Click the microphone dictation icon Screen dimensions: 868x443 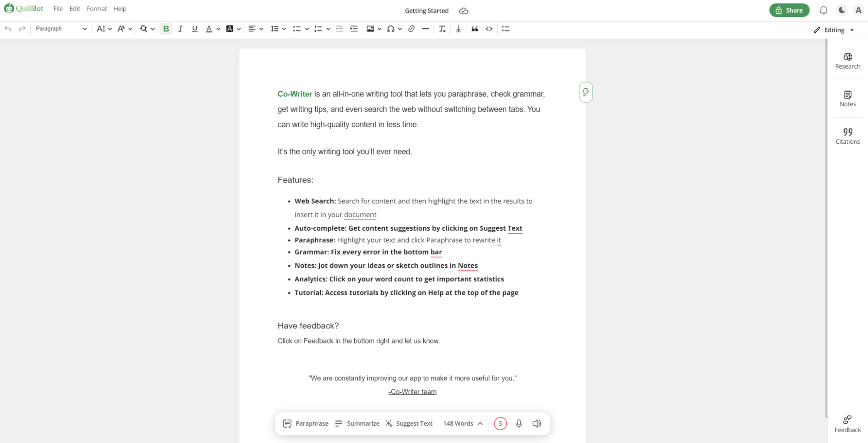point(519,423)
